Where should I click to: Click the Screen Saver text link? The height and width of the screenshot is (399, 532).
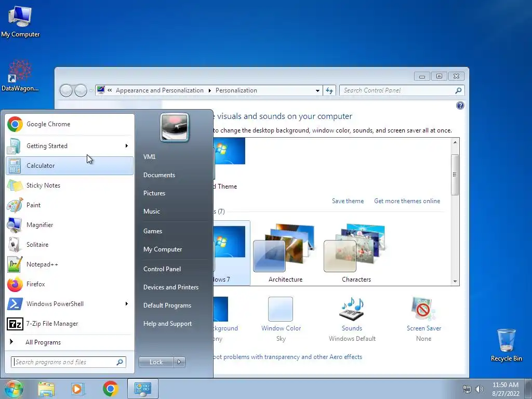424,328
